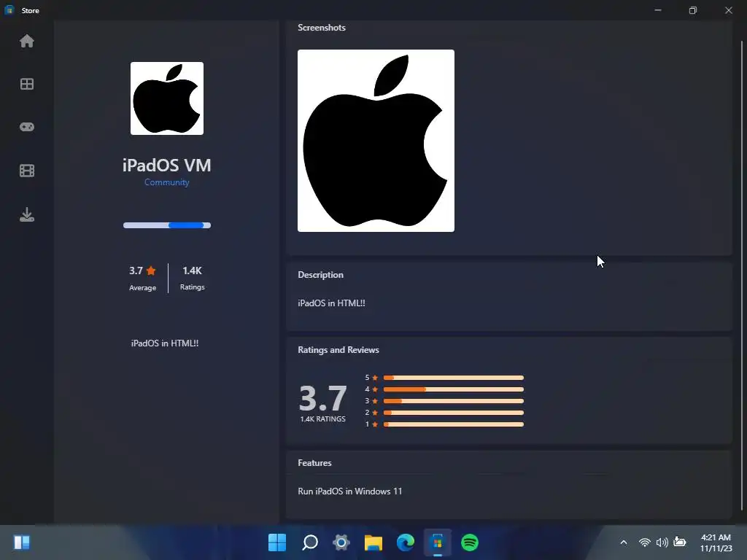Click the Features section heading
Screen dimensions: 747x560
[x=314, y=463]
